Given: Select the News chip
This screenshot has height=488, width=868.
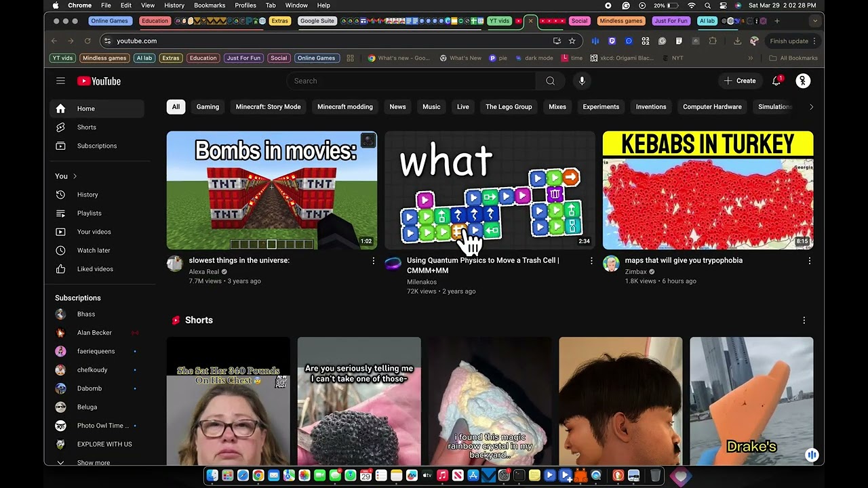Looking at the screenshot, I should pyautogui.click(x=397, y=107).
